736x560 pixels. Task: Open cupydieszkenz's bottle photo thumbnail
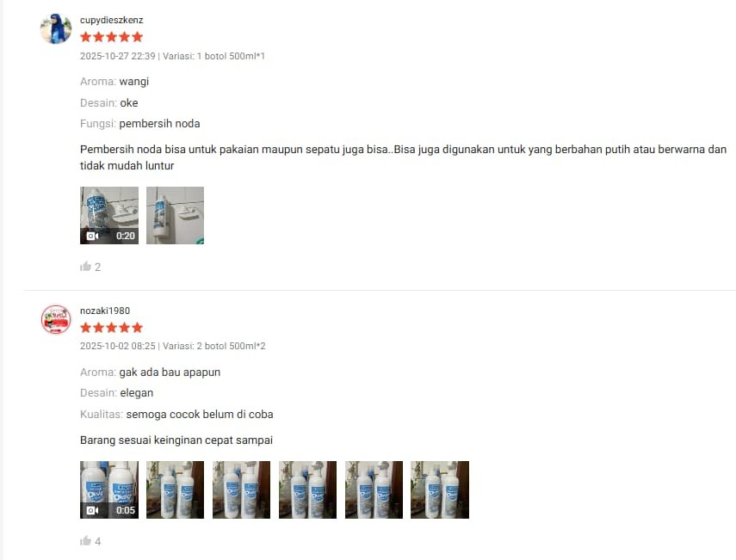click(175, 215)
